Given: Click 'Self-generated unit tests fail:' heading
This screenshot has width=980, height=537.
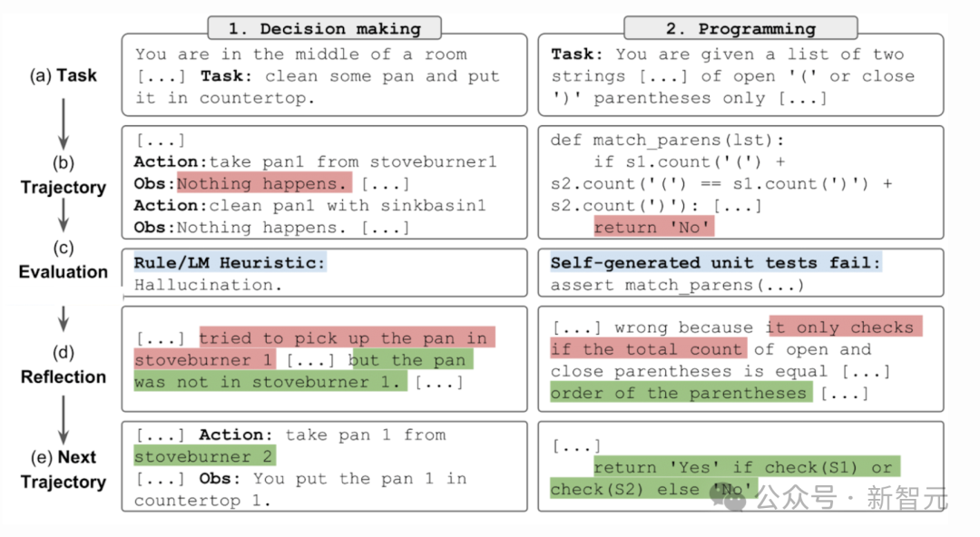Looking at the screenshot, I should pos(716,262).
